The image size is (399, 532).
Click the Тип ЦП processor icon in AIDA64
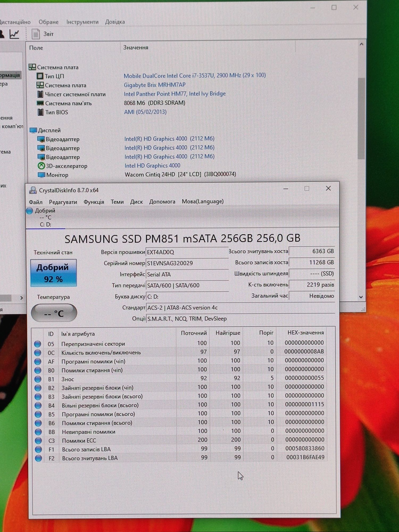(x=40, y=76)
